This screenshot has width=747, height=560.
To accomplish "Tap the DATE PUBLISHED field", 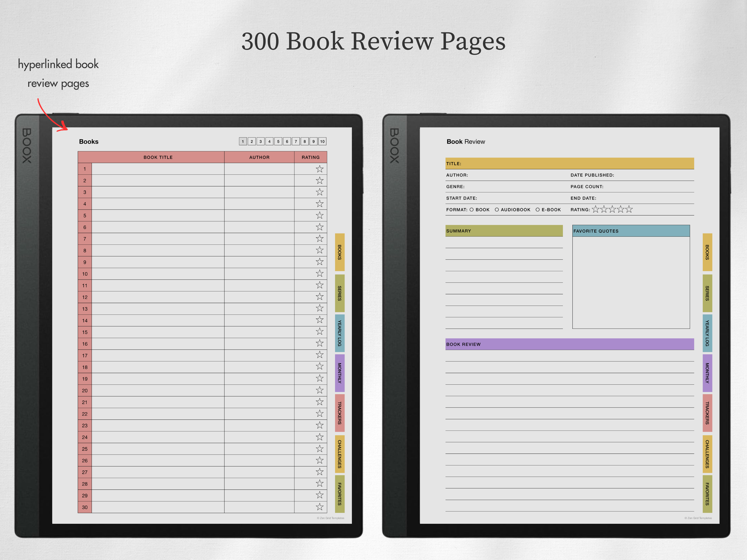I will [632, 175].
